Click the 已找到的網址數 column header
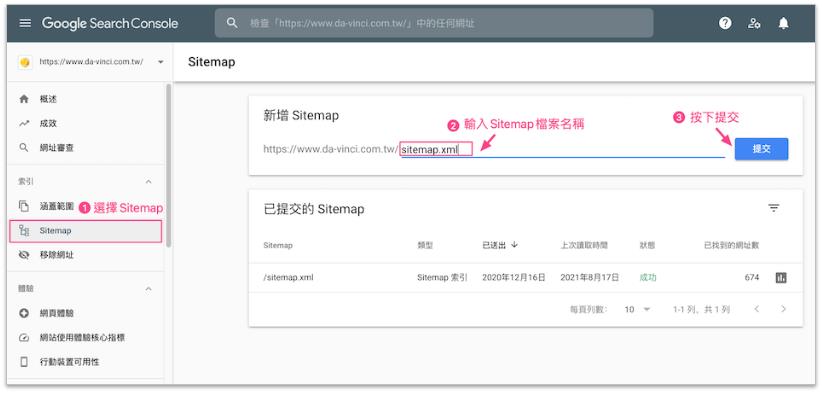The image size is (822, 393). pos(731,245)
